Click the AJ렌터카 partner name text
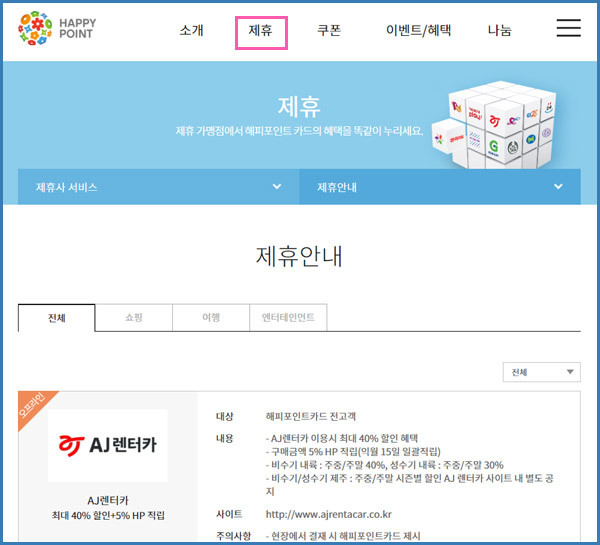600x545 pixels. [108, 501]
